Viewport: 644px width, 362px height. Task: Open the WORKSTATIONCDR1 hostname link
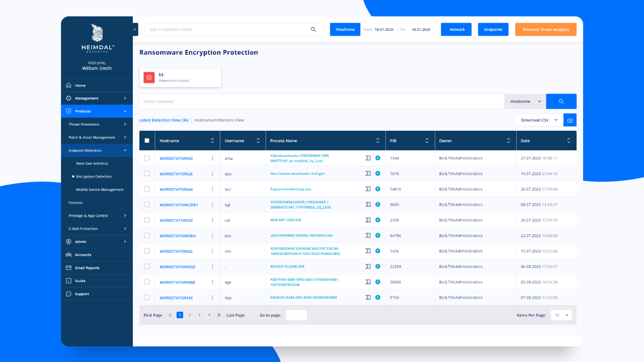pyautogui.click(x=179, y=205)
